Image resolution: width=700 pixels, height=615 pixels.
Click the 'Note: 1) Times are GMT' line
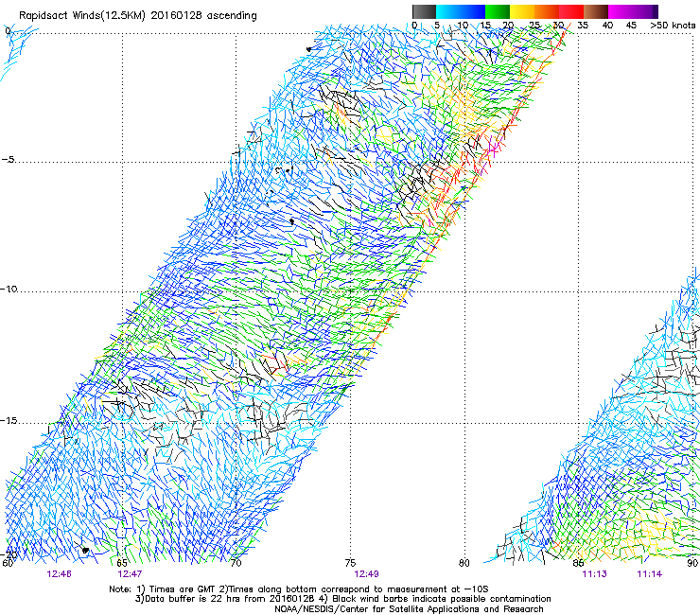tap(299, 589)
